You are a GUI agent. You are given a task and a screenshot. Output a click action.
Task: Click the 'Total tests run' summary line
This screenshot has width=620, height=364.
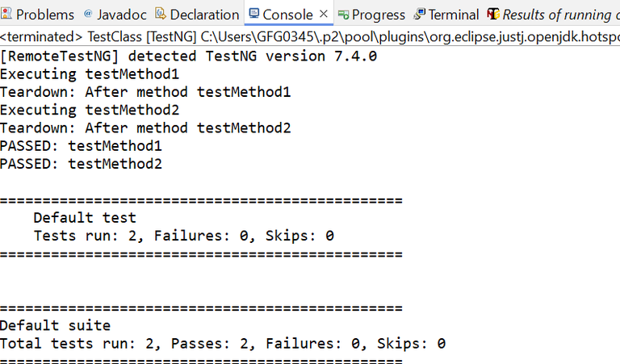pyautogui.click(x=223, y=343)
